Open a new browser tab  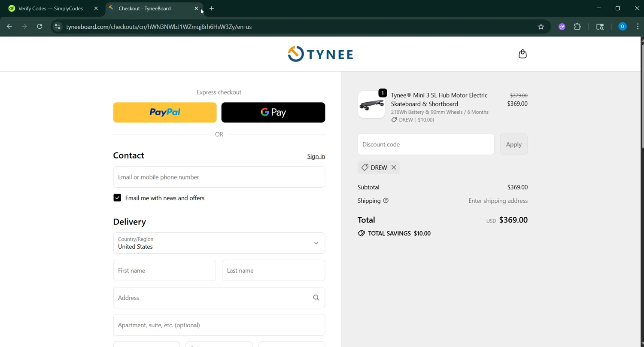pyautogui.click(x=212, y=9)
